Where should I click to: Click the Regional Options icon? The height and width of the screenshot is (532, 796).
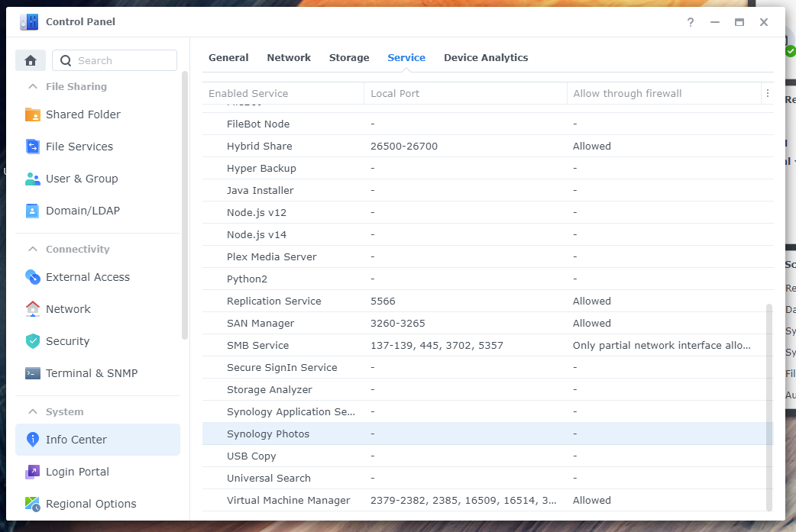pyautogui.click(x=33, y=504)
